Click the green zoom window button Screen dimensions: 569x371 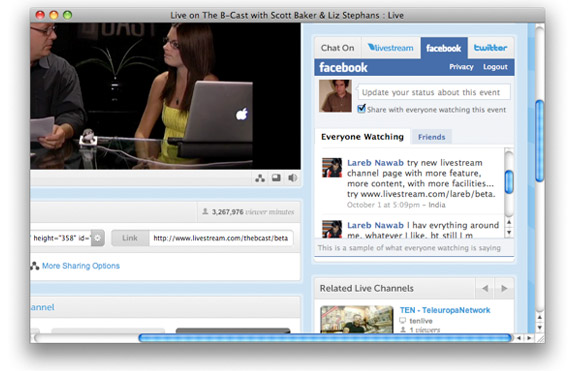67,15
